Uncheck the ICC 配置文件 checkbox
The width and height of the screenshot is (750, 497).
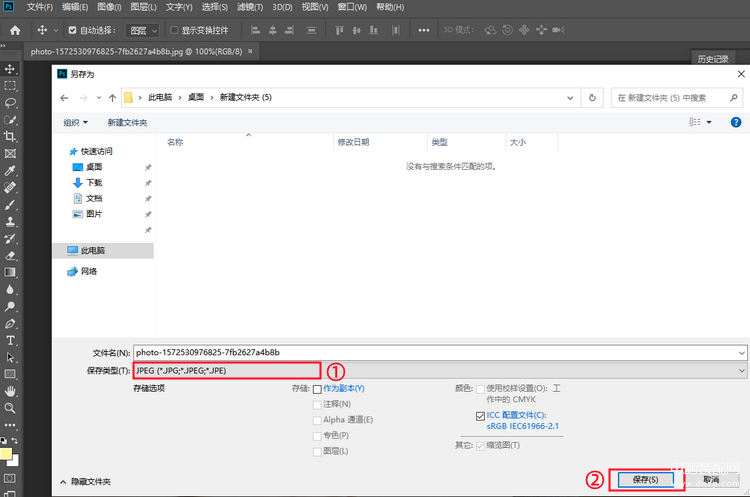480,416
